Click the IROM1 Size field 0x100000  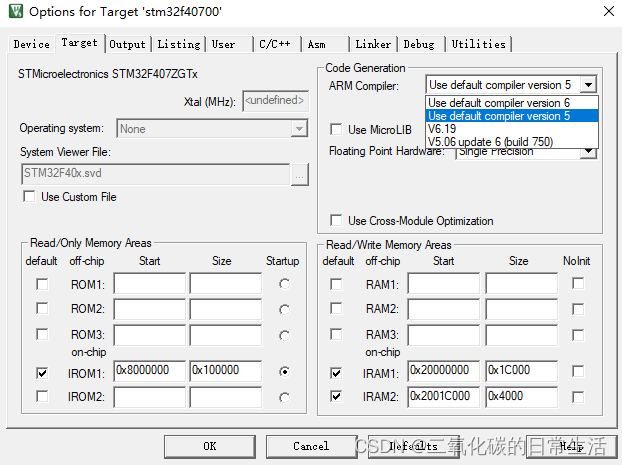(x=226, y=371)
